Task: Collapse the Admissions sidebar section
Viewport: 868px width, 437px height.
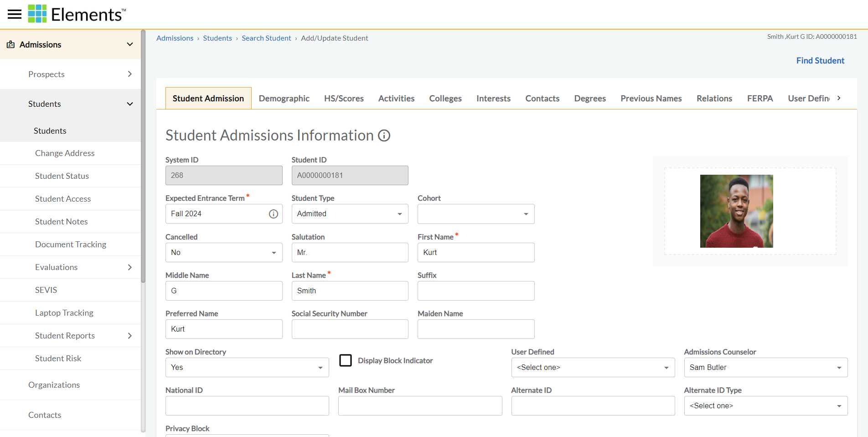Action: coord(130,44)
